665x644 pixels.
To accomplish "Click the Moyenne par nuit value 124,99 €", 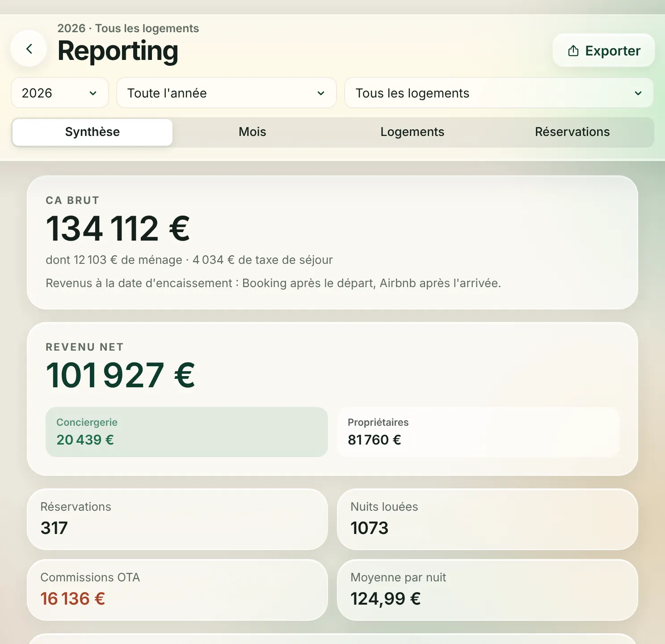I will pos(386,599).
